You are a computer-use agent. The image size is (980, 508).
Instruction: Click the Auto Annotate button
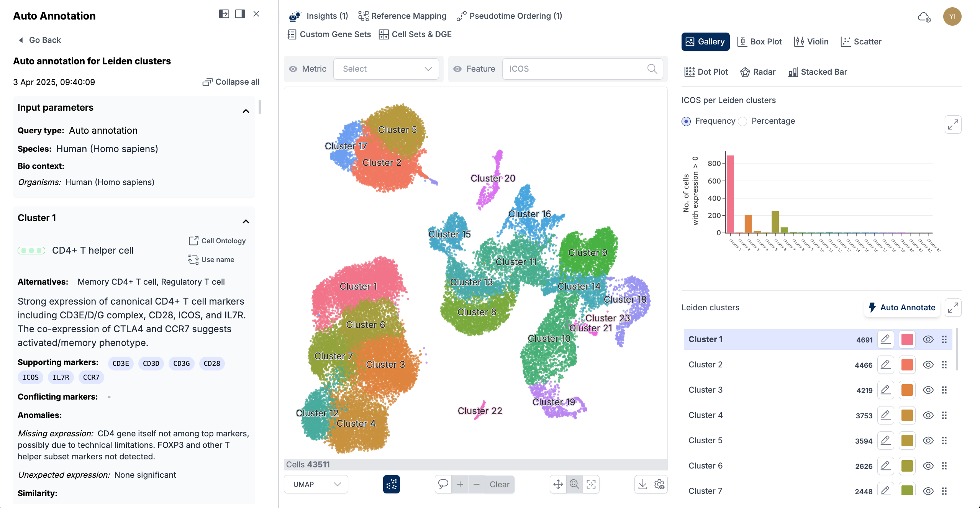(x=902, y=307)
